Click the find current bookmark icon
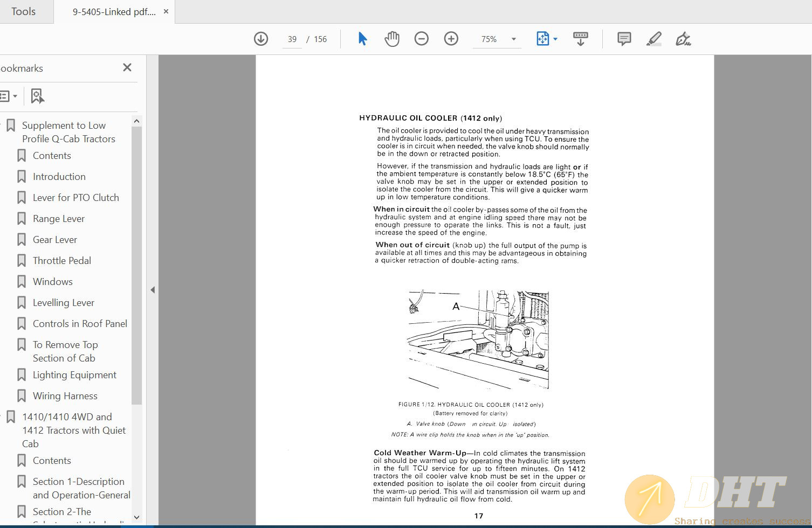Viewport: 812px width, 528px height. (x=37, y=96)
